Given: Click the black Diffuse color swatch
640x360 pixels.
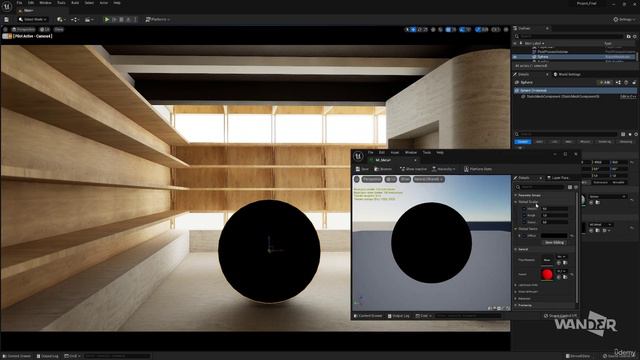Looking at the screenshot, I should coord(554,236).
